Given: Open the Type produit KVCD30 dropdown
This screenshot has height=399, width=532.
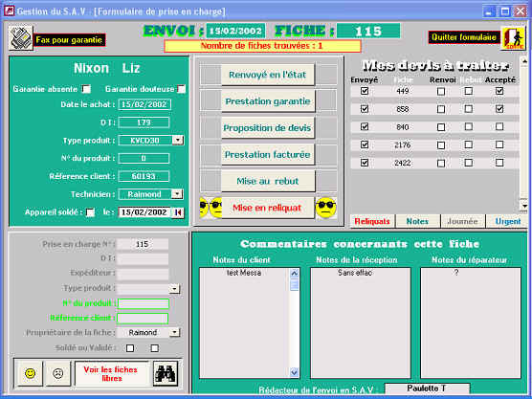Looking at the screenshot, I should click(x=178, y=140).
